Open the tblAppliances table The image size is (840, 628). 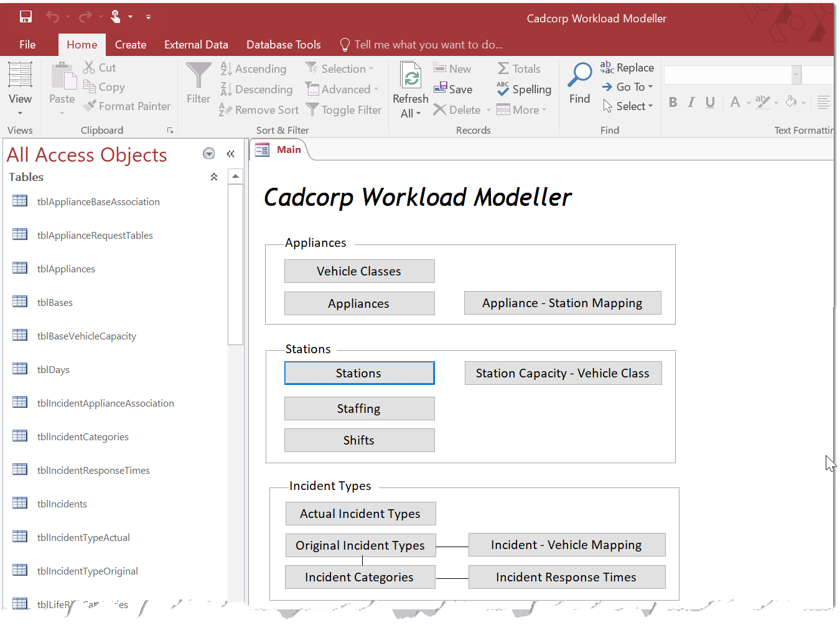[x=65, y=269]
